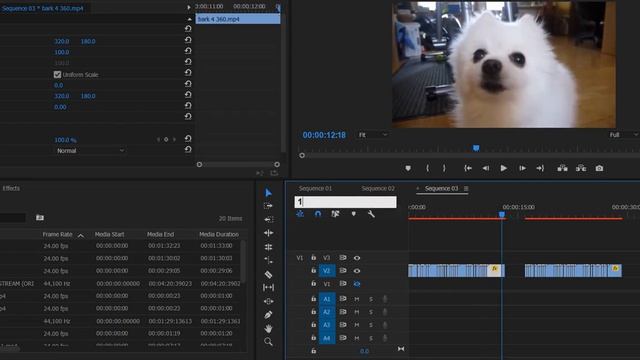Toggle track V1 output eye icon

pyautogui.click(x=357, y=284)
